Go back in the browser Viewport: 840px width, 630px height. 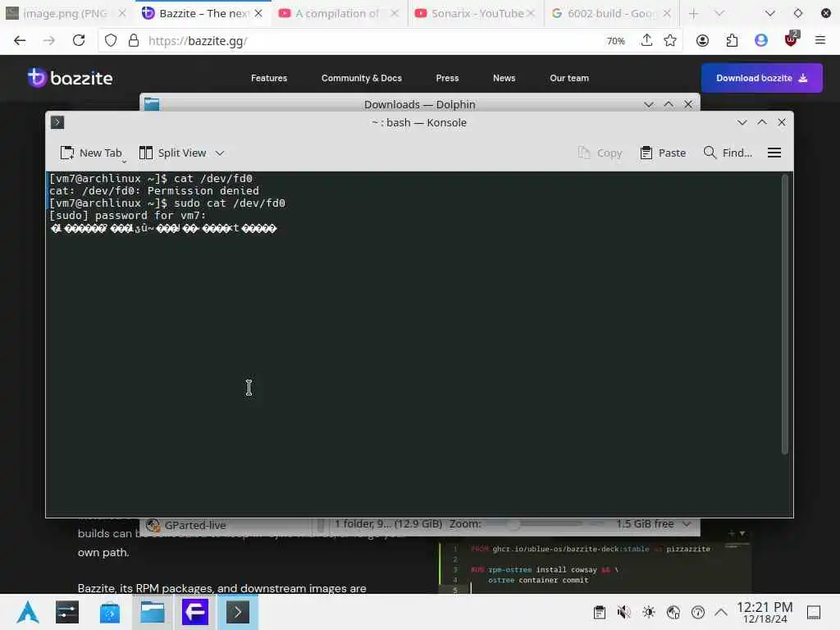(x=20, y=41)
